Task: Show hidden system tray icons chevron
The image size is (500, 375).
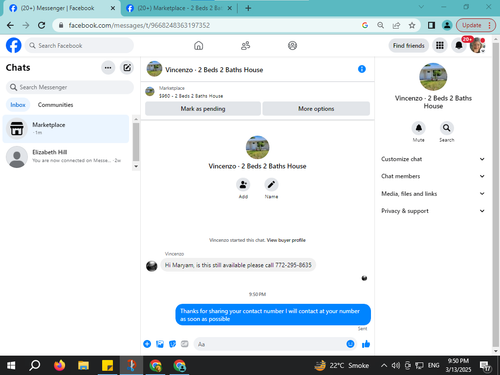Action: point(384,366)
